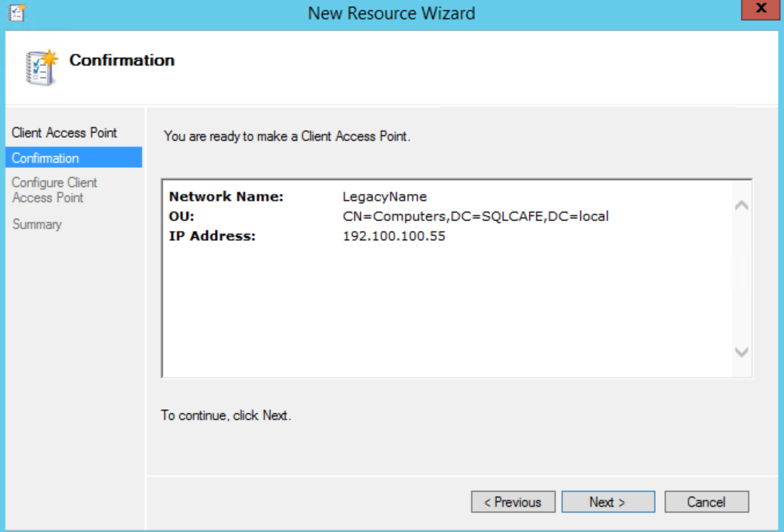Close the New Resource Wizard window
The image size is (784, 532).
tap(760, 11)
